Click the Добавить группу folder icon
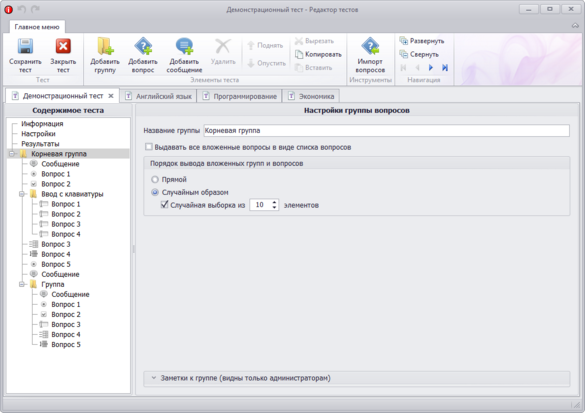The width and height of the screenshot is (585, 413). (x=105, y=47)
